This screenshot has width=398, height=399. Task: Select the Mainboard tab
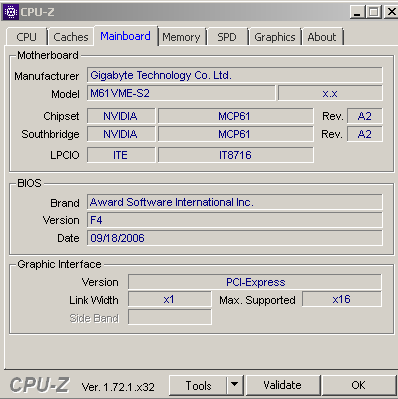pyautogui.click(x=125, y=36)
